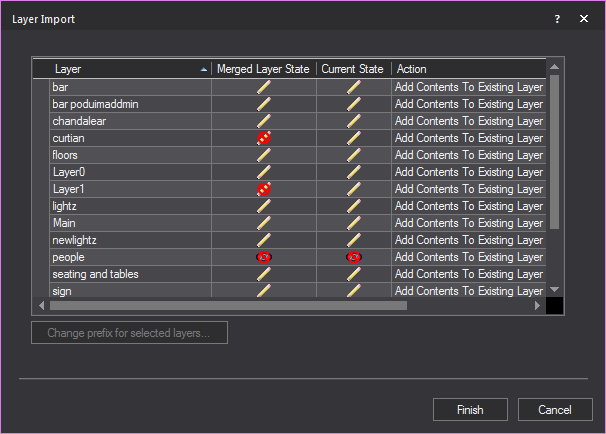
Task: Click the vertical scrollbar up arrow
Action: click(x=554, y=67)
